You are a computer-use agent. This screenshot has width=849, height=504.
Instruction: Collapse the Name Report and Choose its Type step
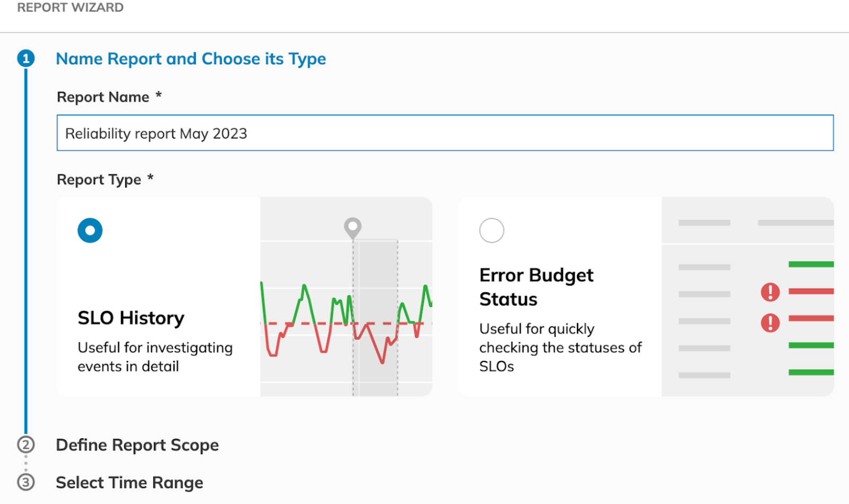click(x=190, y=58)
